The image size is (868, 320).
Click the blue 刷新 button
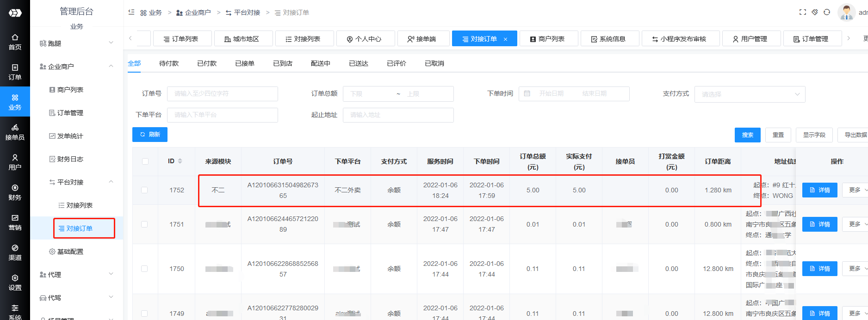click(x=150, y=135)
